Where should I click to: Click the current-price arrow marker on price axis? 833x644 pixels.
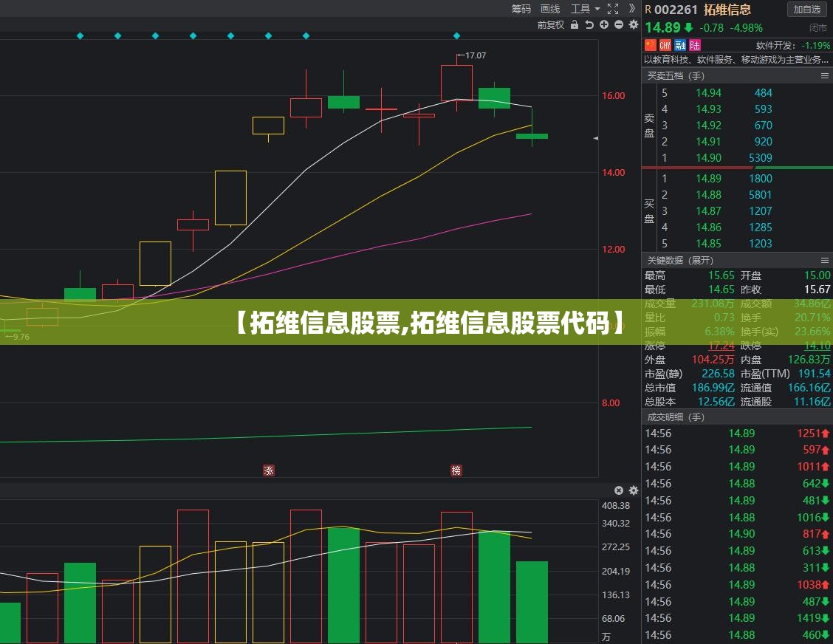click(x=595, y=138)
